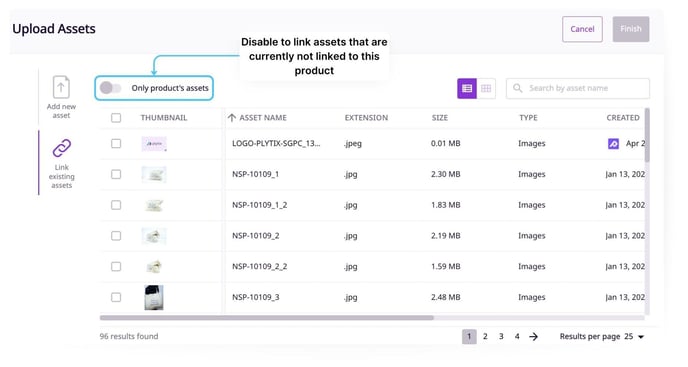Viewport: 688px width, 367px height.
Task: Click the THUMBNAIL column header
Action: [164, 118]
